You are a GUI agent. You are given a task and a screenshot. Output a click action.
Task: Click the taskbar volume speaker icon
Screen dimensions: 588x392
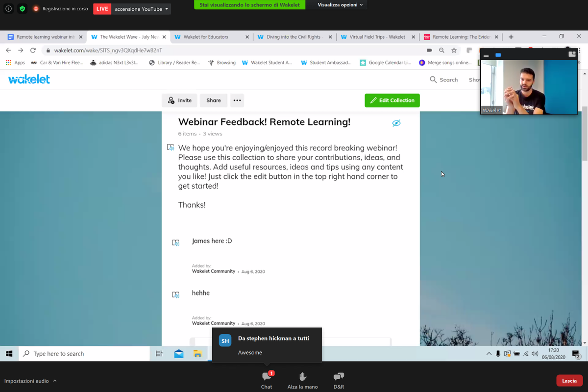pyautogui.click(x=535, y=353)
